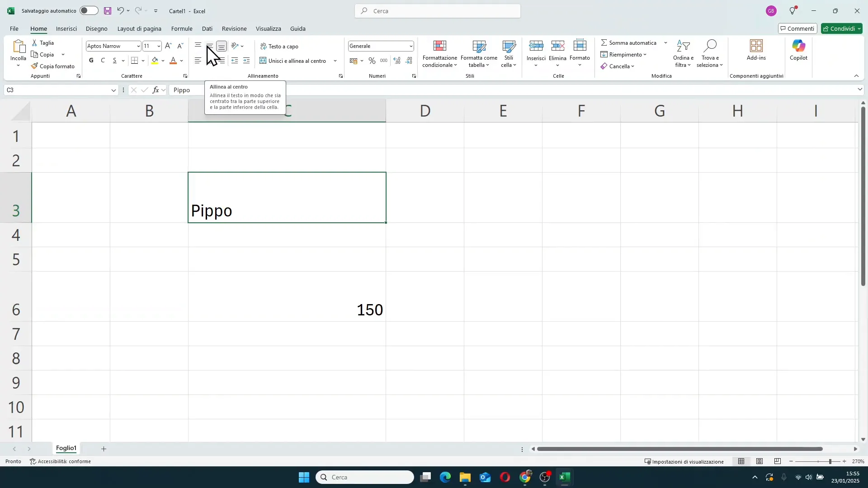Open Trova e seleziona
This screenshot has width=868, height=488.
pyautogui.click(x=710, y=54)
